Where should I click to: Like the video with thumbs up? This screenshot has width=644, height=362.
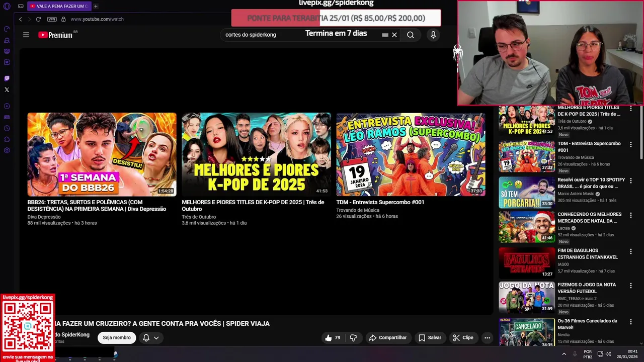point(333,338)
